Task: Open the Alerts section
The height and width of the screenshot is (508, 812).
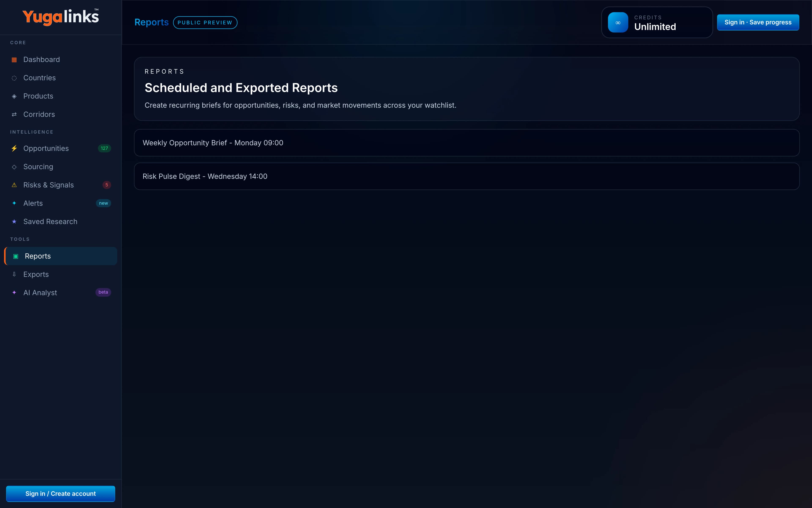Action: click(x=61, y=203)
